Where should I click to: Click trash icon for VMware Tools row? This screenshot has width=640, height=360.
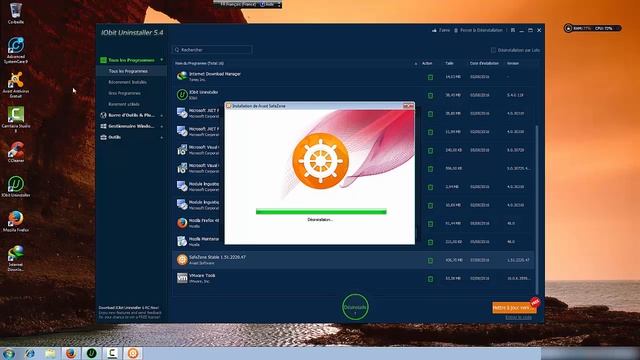click(430, 279)
